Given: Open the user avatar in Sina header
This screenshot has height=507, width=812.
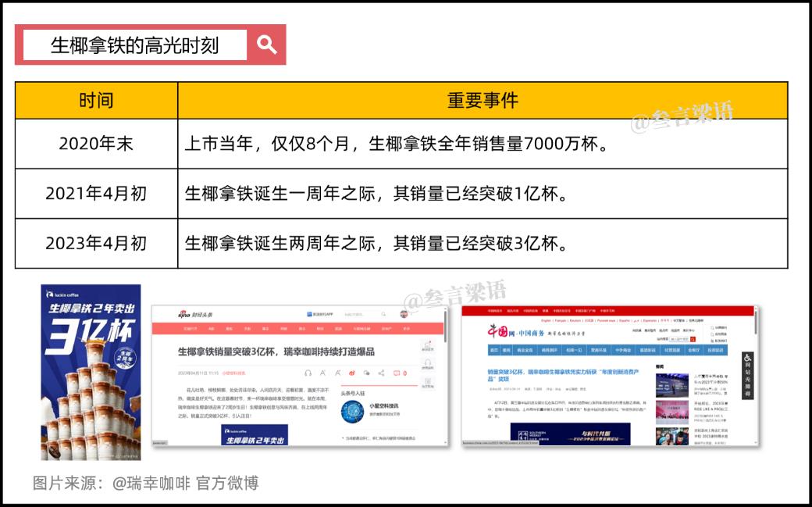Looking at the screenshot, I should tap(404, 314).
